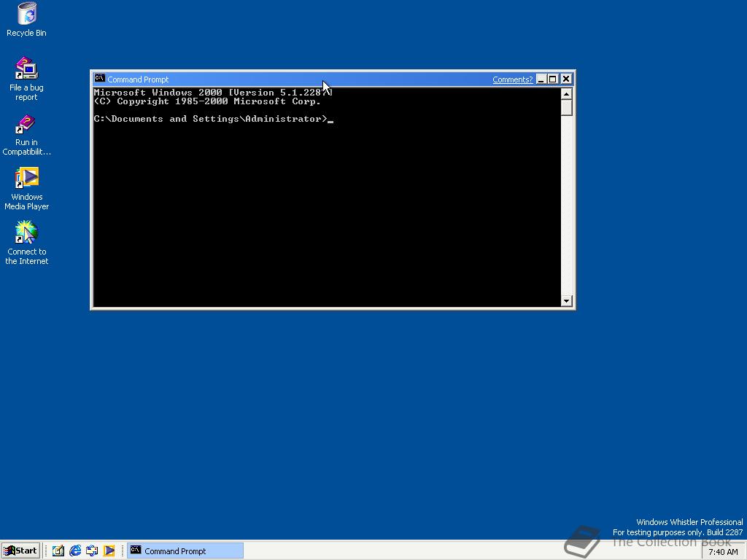Select Connect to the Internet icon

(x=27, y=244)
